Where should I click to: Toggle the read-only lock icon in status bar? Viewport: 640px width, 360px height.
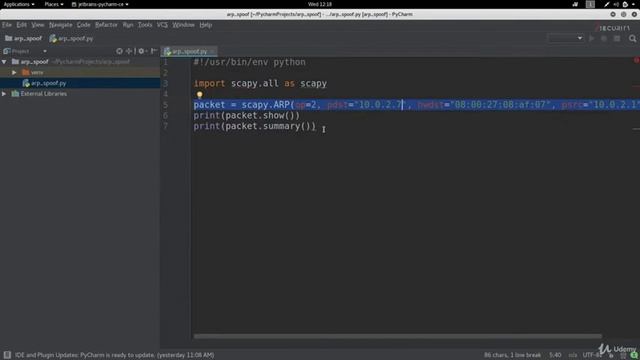point(611,356)
